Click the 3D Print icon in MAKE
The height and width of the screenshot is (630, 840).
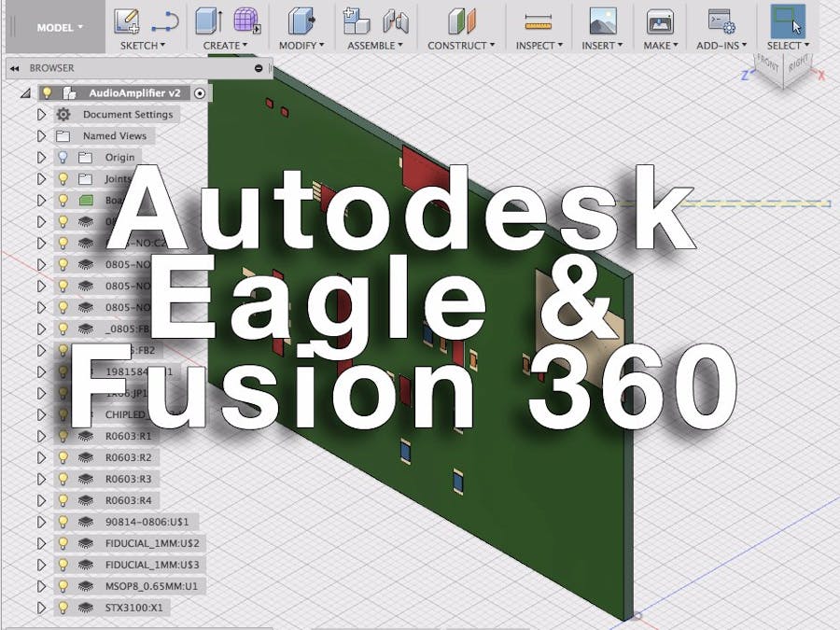pos(660,21)
